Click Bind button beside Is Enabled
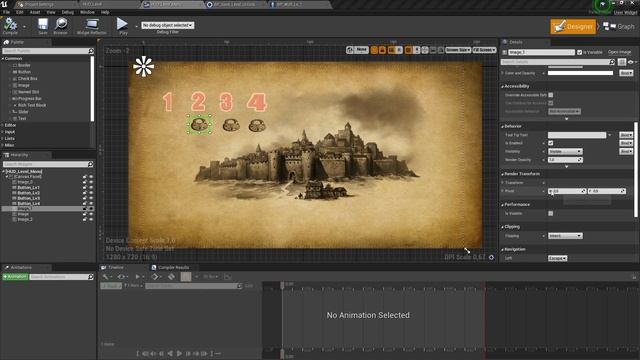The height and width of the screenshot is (360, 640). (x=626, y=143)
